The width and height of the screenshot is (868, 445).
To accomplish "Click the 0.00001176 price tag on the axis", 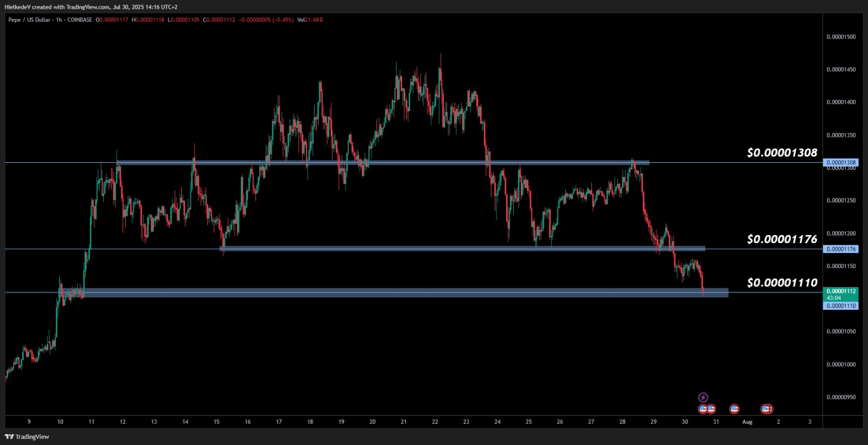I will click(x=840, y=249).
